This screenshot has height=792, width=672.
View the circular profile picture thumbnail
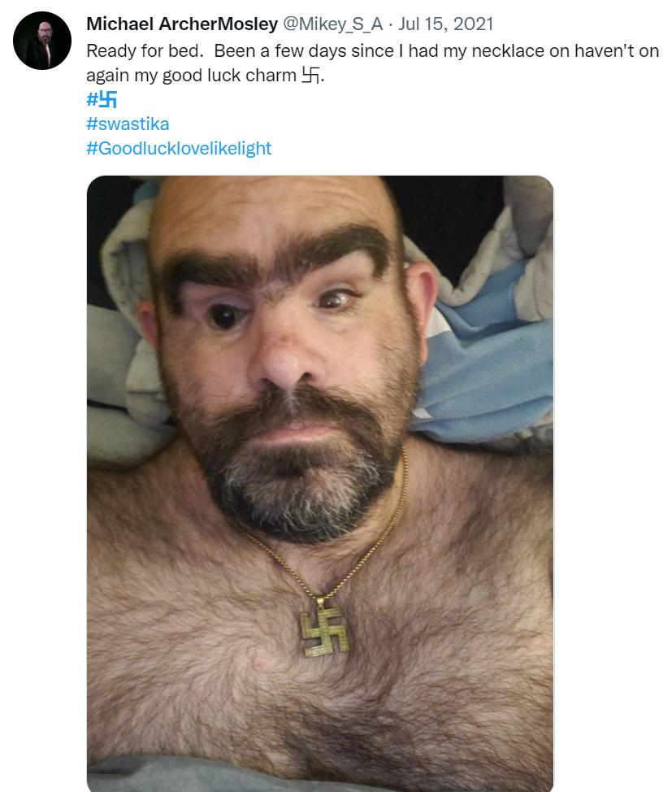42,41
